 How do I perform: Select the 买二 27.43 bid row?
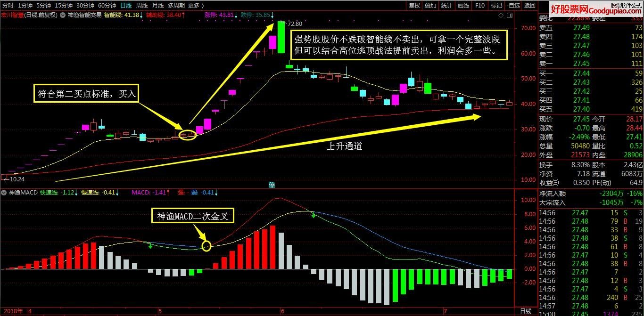click(591, 82)
